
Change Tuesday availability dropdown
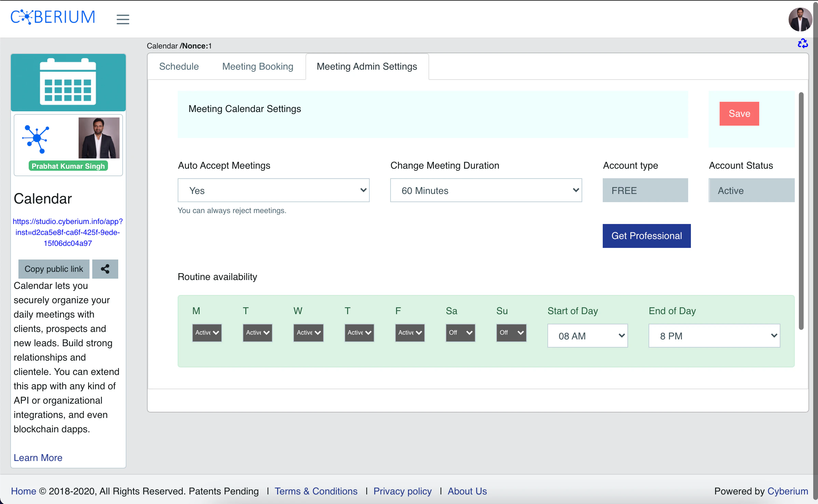pyautogui.click(x=258, y=333)
